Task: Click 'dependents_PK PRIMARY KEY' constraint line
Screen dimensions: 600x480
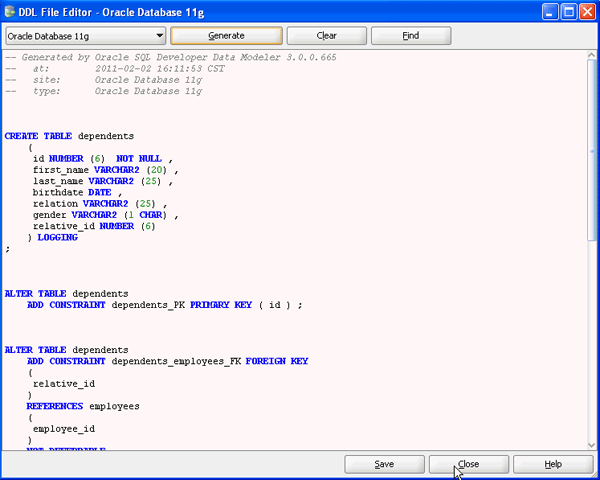Action: point(165,305)
